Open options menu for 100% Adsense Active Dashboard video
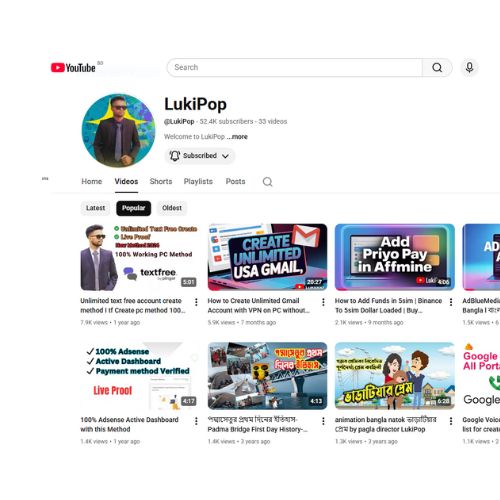Viewport: 500px width, 500px height. [x=196, y=421]
